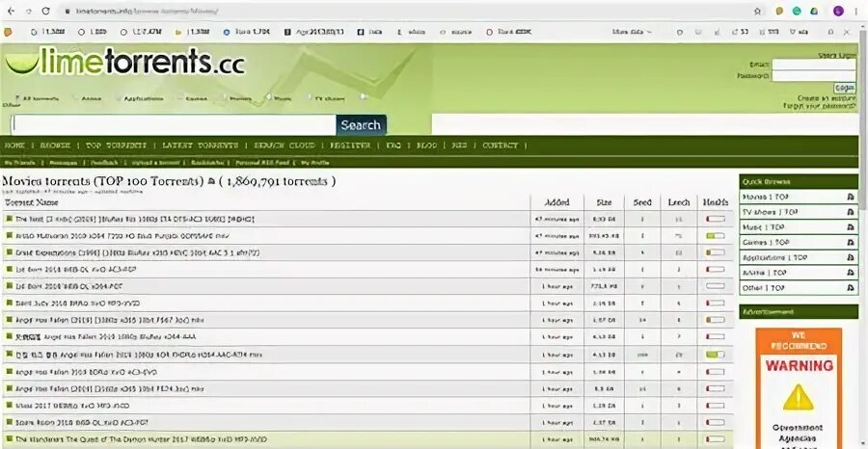Click the limetorrents.cc logo

click(124, 62)
